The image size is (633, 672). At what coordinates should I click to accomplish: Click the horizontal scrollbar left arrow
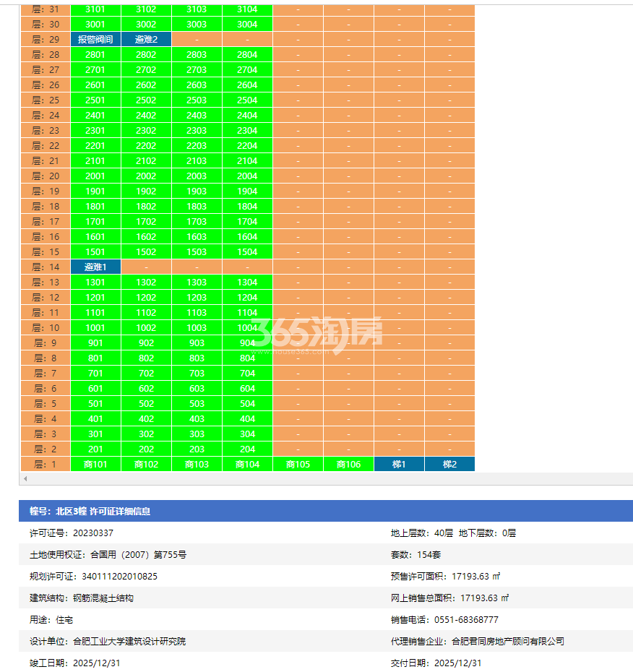click(x=25, y=478)
